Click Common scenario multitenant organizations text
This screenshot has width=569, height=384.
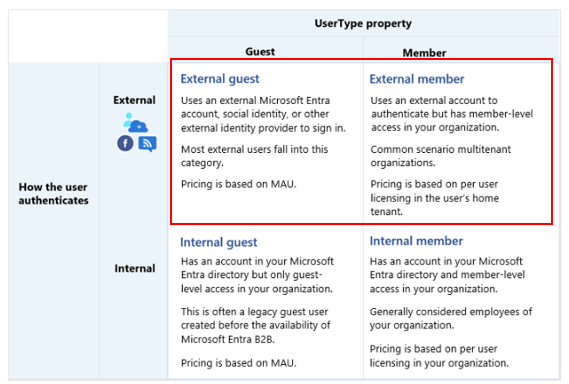tap(441, 156)
